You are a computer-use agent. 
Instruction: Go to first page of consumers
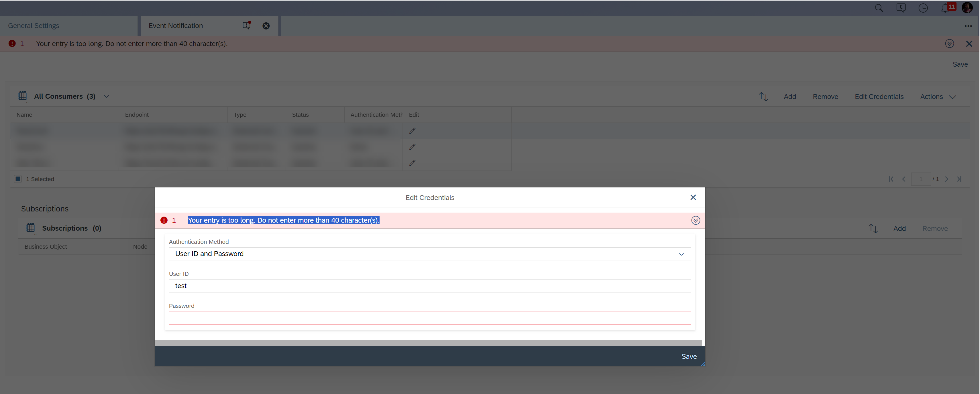point(891,179)
